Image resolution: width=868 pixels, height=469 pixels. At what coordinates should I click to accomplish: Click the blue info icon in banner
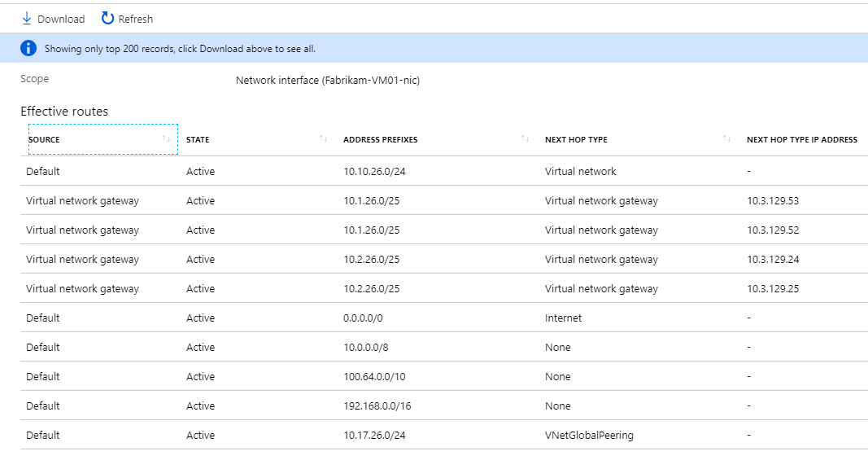28,49
